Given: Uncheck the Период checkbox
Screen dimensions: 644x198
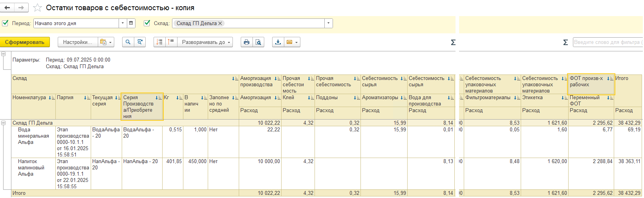Looking at the screenshot, I should [x=5, y=23].
